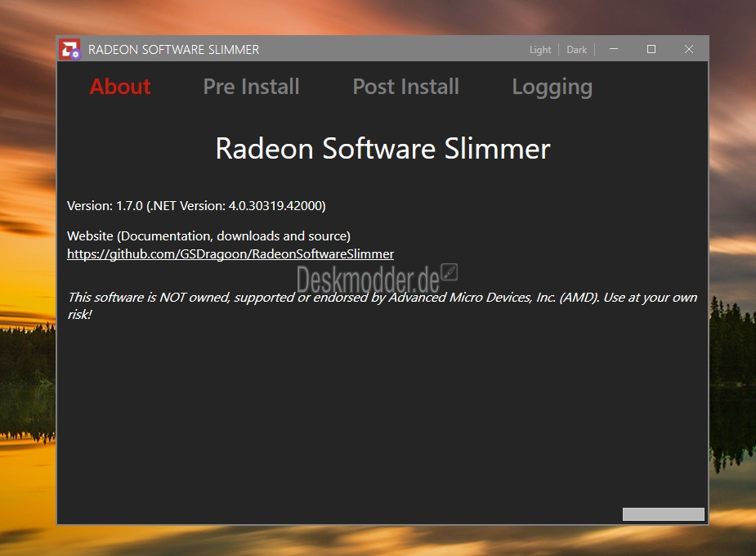Image resolution: width=756 pixels, height=556 pixels.
Task: Click the 'NOT owned, supported or endorsed' disclaimer
Action: pos(382,306)
